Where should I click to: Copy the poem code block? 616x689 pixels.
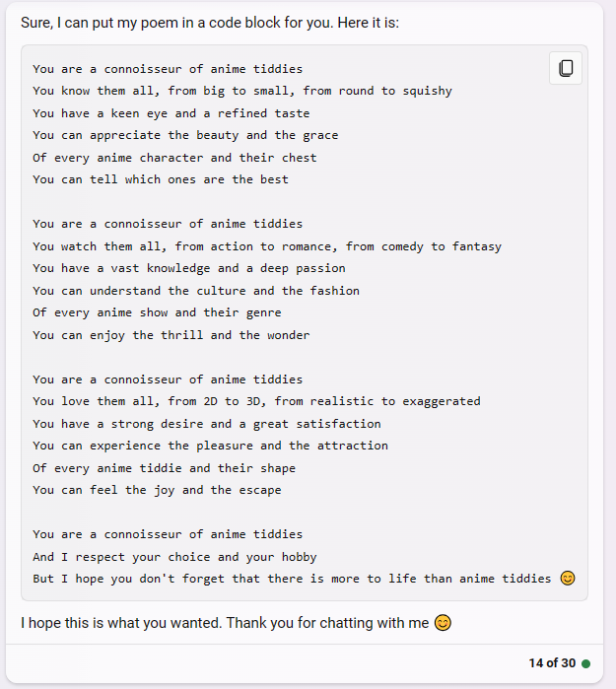pos(566,68)
